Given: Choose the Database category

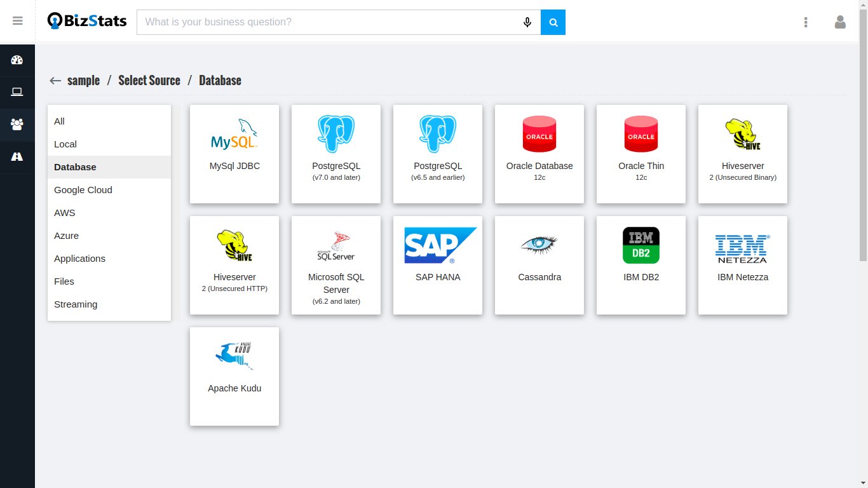Looking at the screenshot, I should coord(109,167).
